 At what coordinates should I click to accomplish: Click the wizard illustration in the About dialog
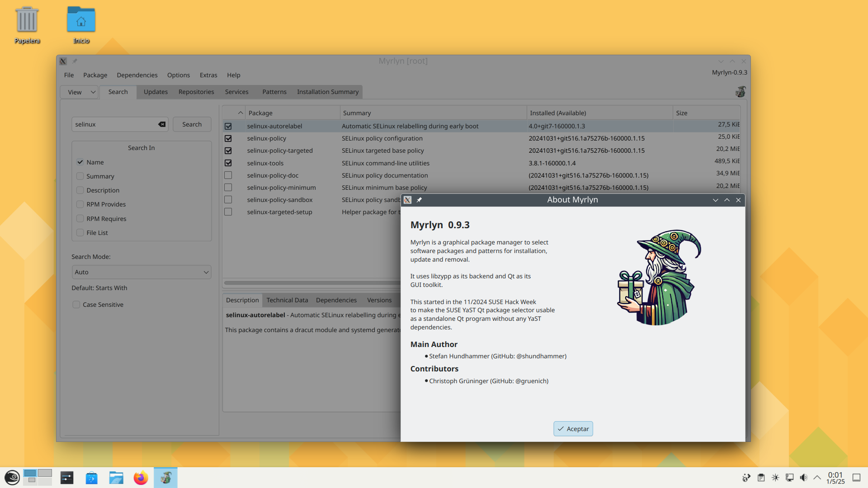659,277
